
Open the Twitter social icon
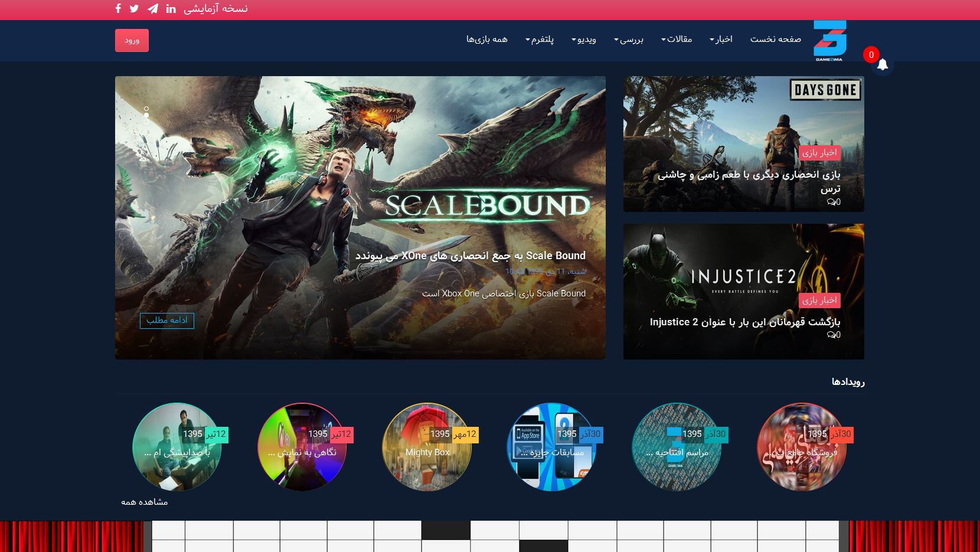(134, 8)
